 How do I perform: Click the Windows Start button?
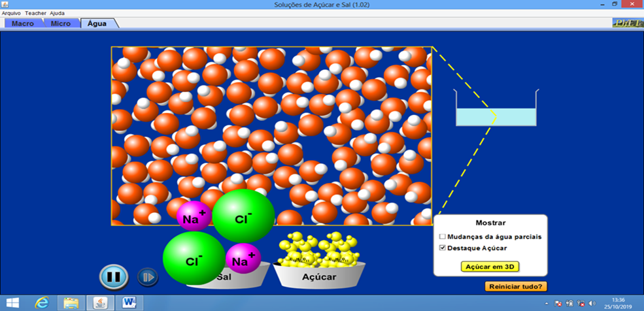(13, 303)
